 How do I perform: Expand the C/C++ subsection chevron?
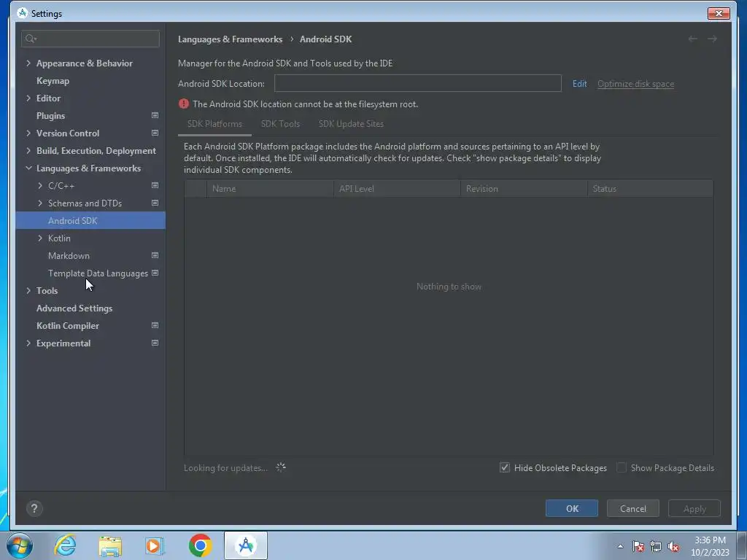(x=40, y=186)
